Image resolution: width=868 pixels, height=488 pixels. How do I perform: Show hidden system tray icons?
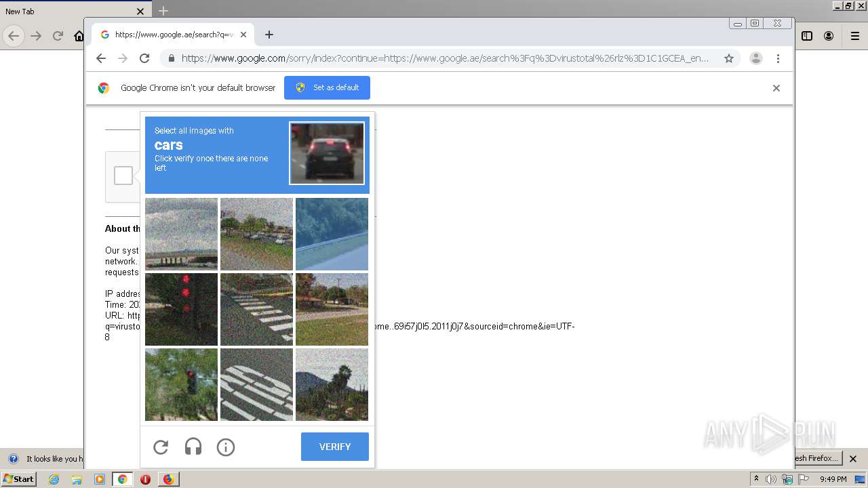coord(756,479)
